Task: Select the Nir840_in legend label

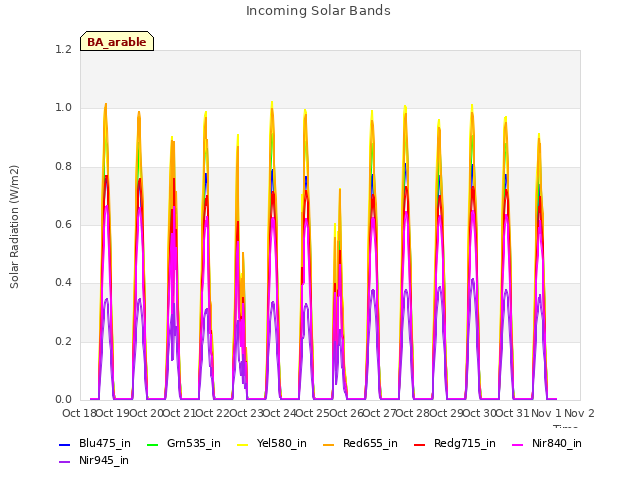Action: tap(557, 443)
